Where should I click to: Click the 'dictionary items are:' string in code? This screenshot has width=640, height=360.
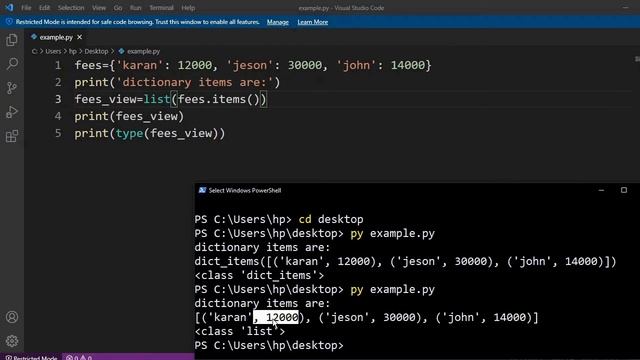coord(194,82)
